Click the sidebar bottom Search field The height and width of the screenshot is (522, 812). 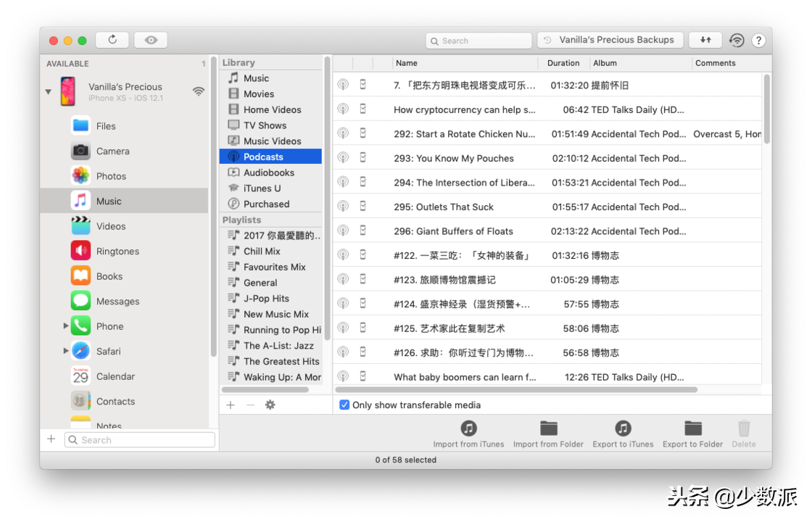pos(140,439)
